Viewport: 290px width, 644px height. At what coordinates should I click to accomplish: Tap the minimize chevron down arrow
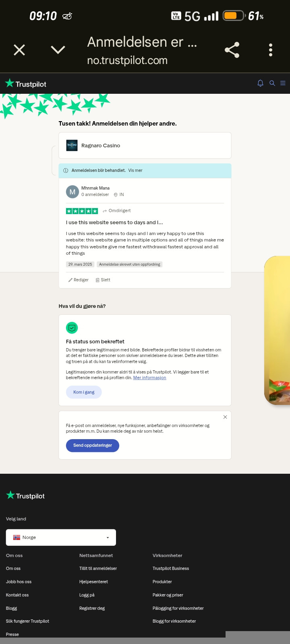click(x=58, y=50)
